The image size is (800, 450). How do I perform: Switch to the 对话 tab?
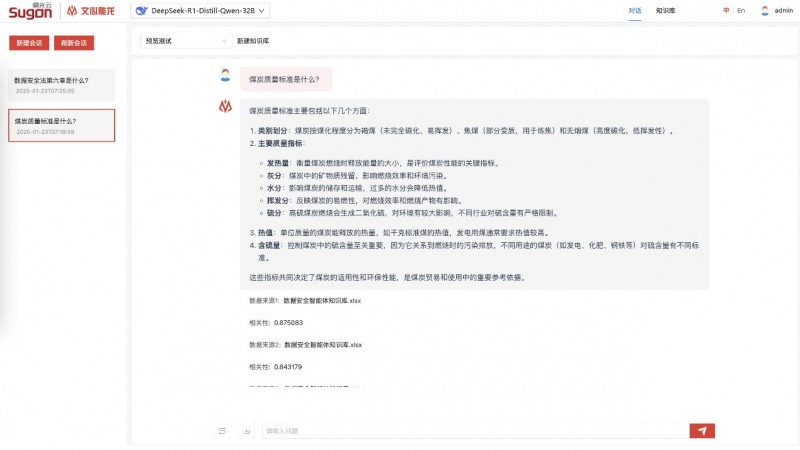[x=635, y=10]
